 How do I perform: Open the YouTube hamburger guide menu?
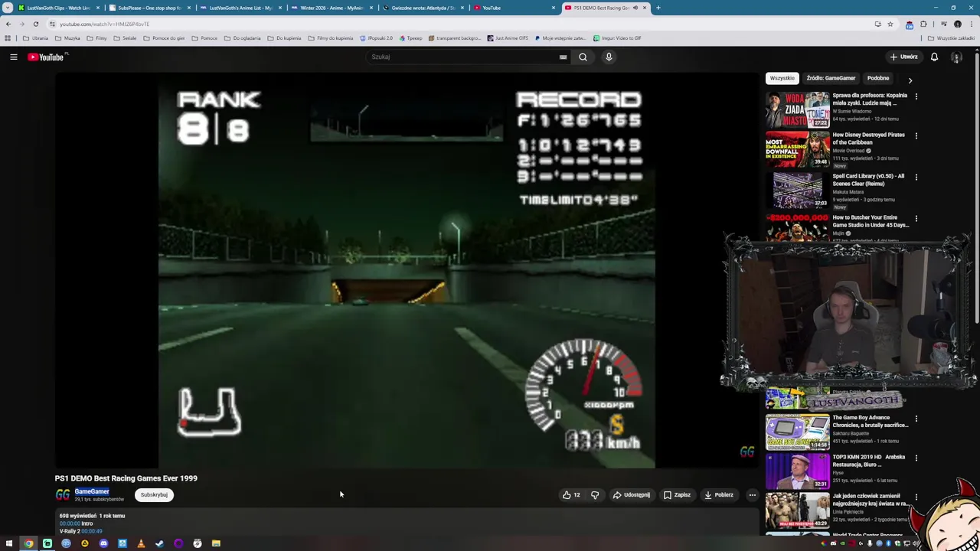tap(13, 57)
